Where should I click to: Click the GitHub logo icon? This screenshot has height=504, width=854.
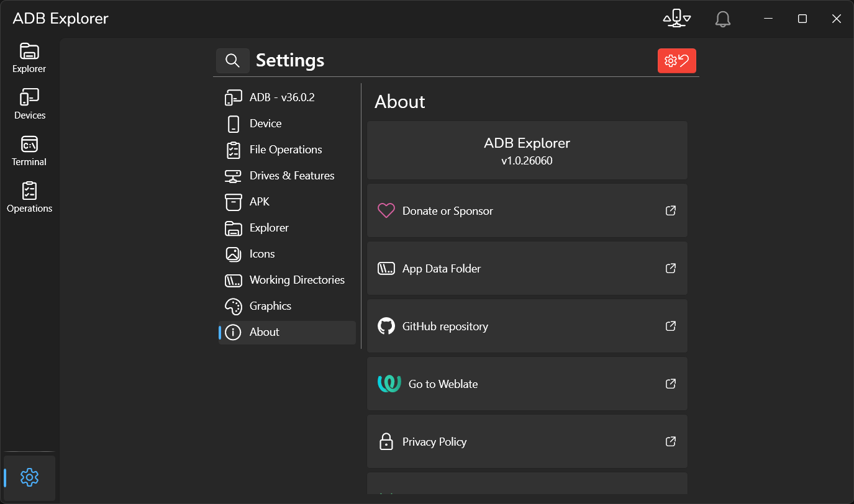(x=386, y=326)
